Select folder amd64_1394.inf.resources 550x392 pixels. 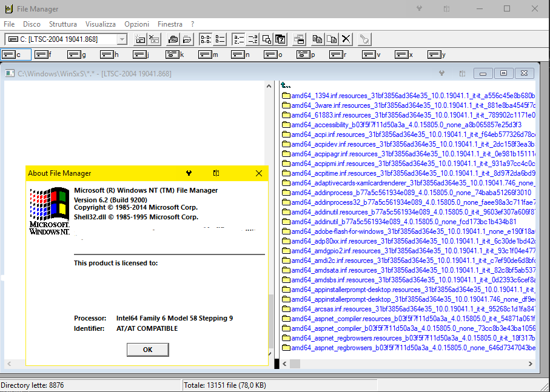(409, 96)
